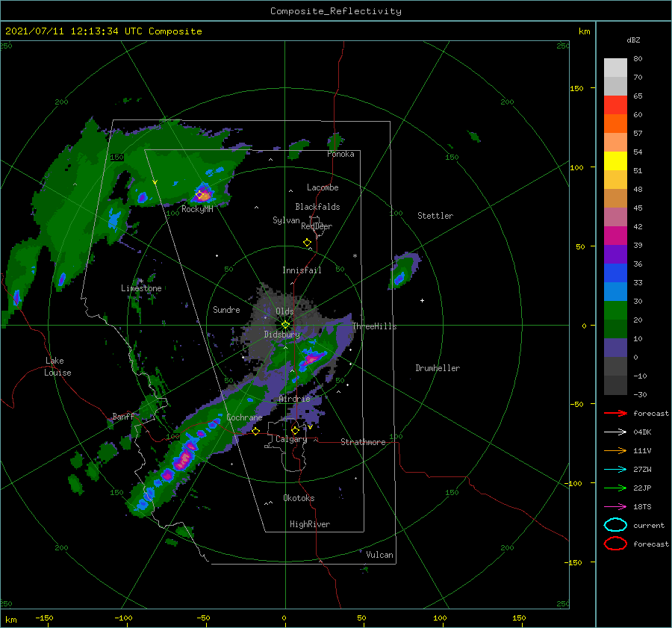Image resolution: width=672 pixels, height=628 pixels.
Task: Click the yellow 100 label on right vertical axis
Action: click(576, 167)
